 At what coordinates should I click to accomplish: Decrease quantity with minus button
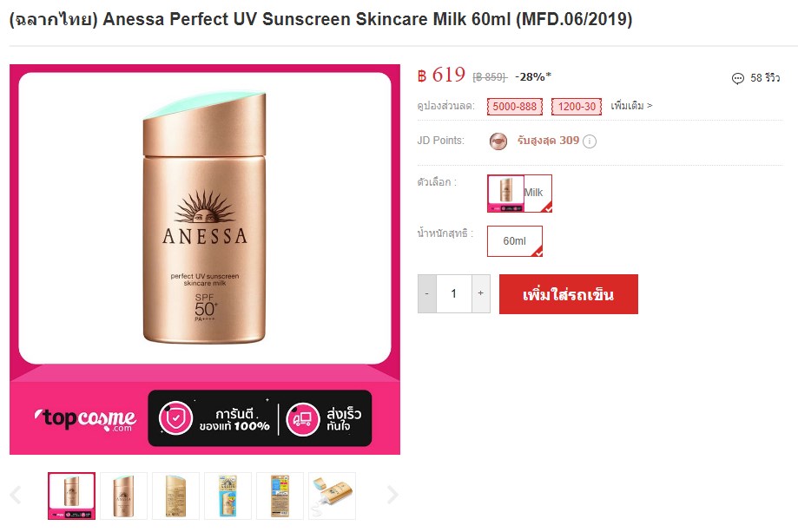coord(427,293)
